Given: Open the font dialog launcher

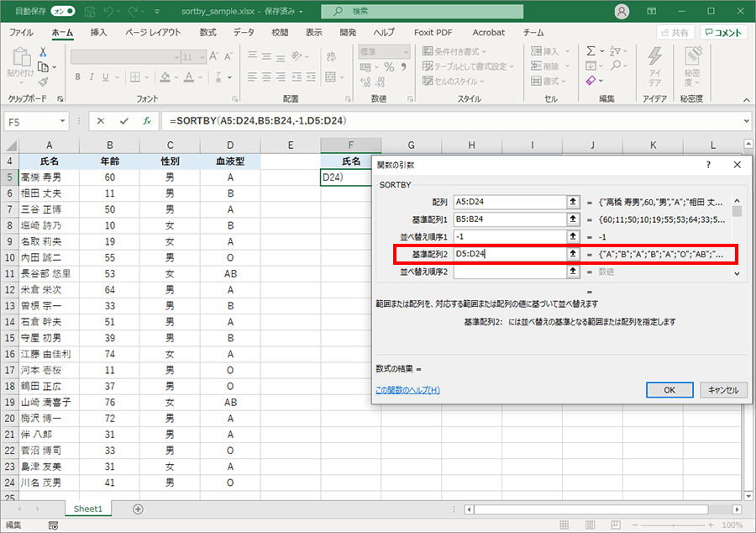Looking at the screenshot, I should 235,99.
